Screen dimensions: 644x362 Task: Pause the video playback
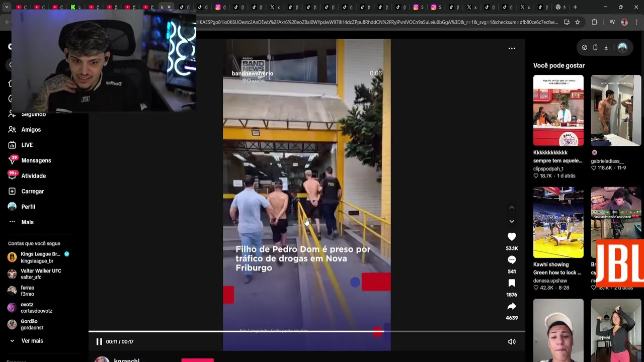tap(99, 342)
